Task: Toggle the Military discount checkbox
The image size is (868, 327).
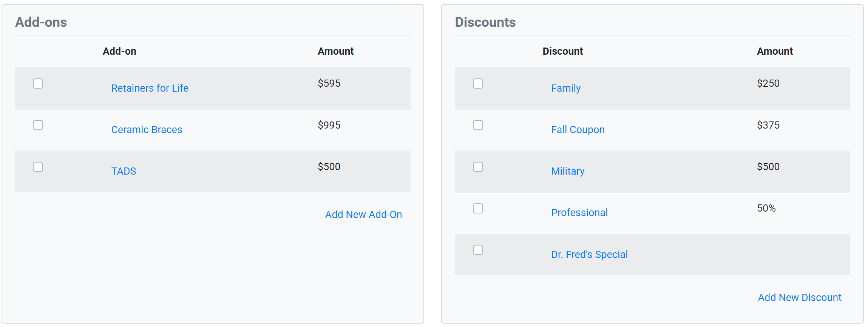Action: (477, 167)
